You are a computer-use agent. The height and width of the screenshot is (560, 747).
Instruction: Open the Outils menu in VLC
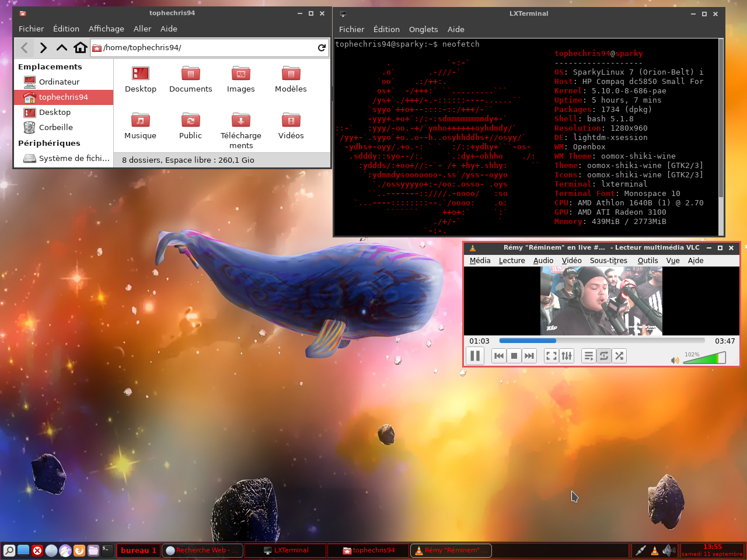647,261
